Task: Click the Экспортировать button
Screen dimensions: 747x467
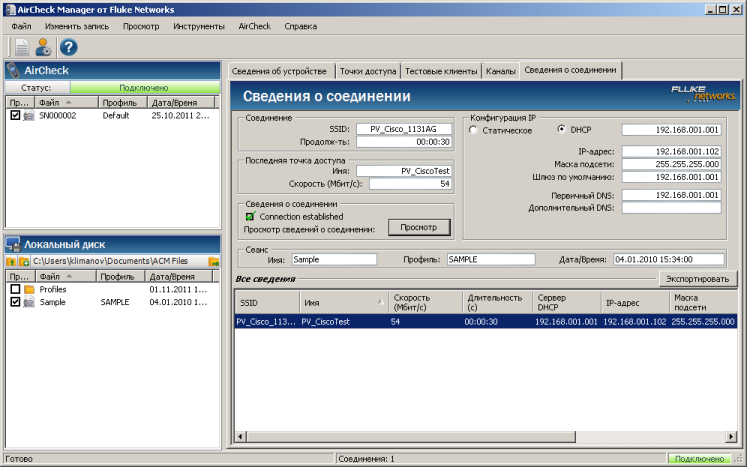Action: pos(697,279)
